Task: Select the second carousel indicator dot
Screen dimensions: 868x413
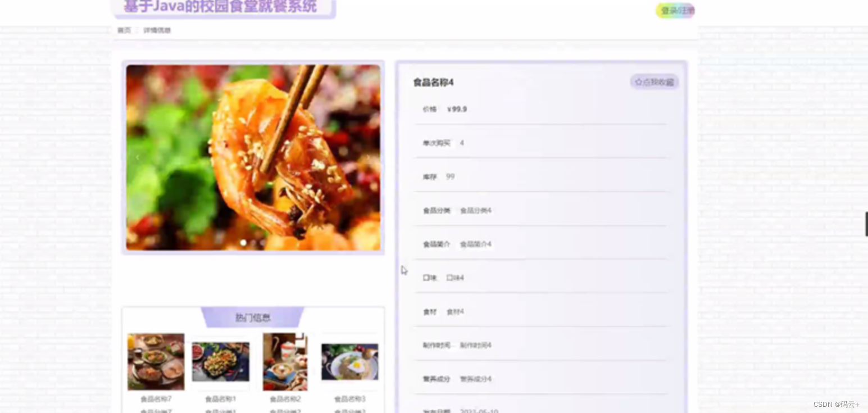Action: (x=253, y=243)
